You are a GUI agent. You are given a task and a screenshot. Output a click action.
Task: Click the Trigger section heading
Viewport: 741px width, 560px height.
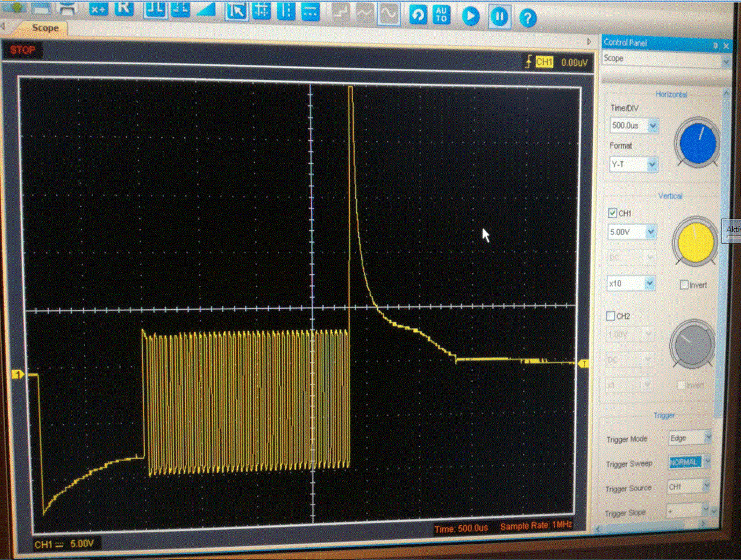click(664, 415)
